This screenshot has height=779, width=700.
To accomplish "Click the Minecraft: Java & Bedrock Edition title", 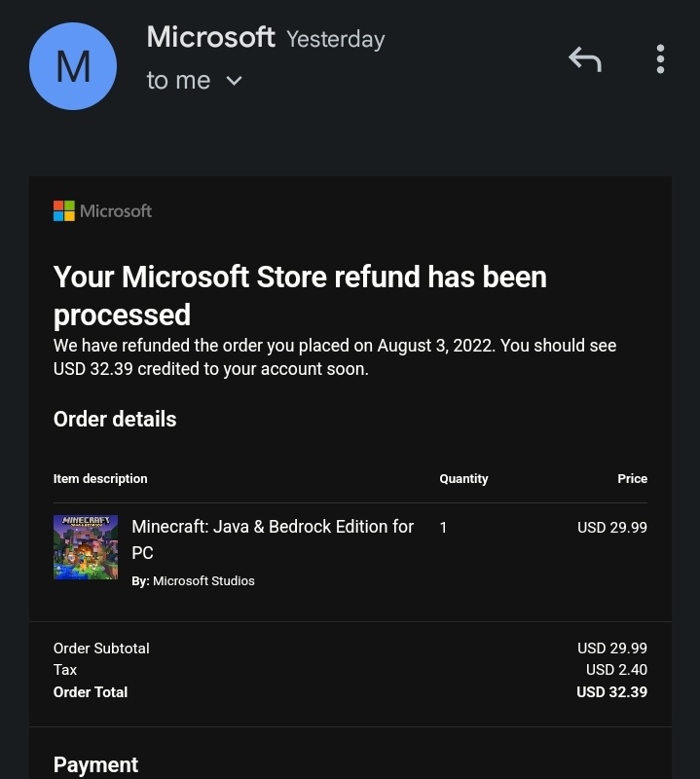I will click(x=273, y=539).
